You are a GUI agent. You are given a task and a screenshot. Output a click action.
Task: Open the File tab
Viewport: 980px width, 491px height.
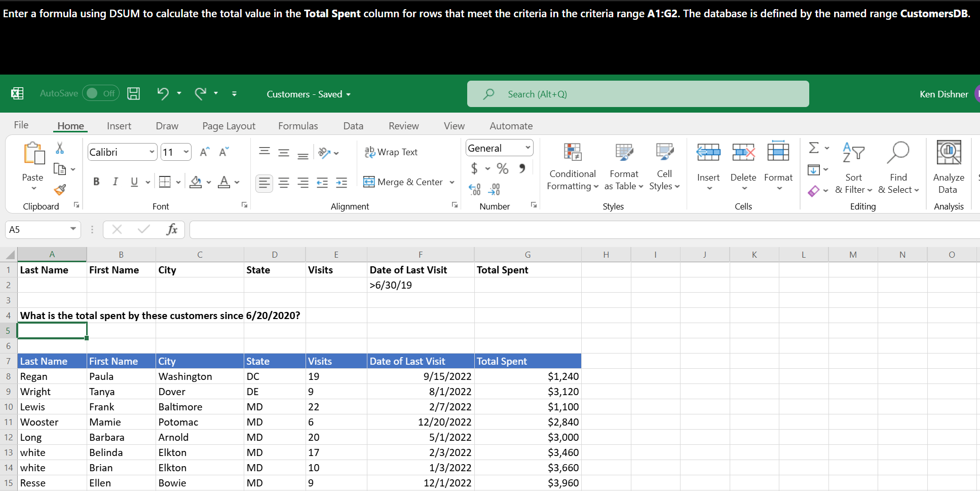(21, 125)
